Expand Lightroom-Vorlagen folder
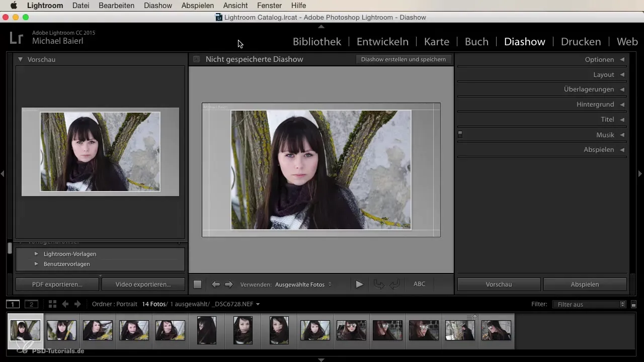The width and height of the screenshot is (644, 362). [36, 254]
